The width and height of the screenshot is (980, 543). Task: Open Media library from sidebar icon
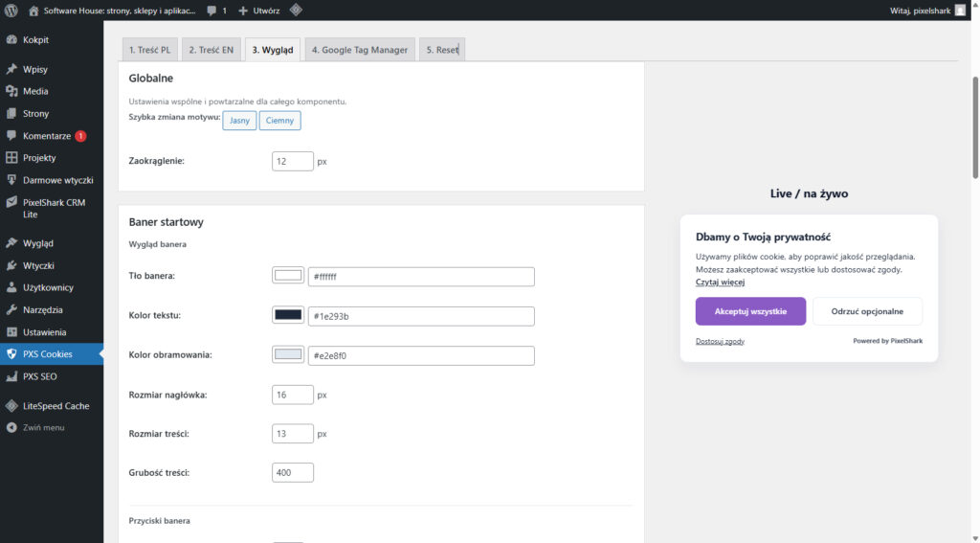tap(11, 91)
